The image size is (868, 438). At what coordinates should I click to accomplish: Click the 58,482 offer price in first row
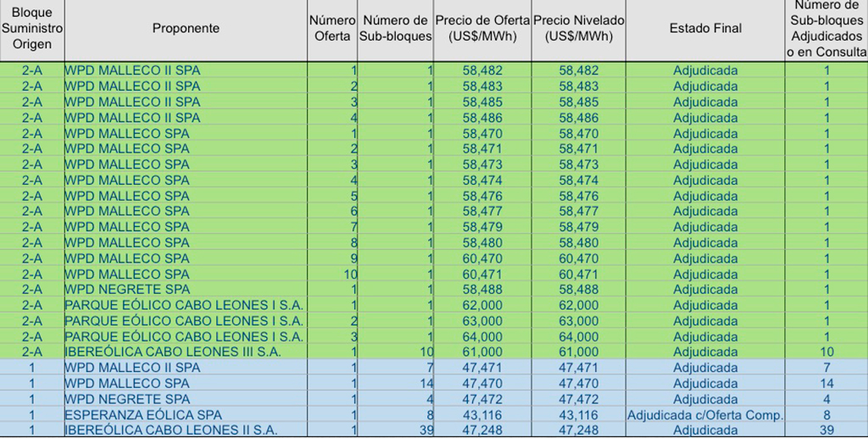point(482,71)
